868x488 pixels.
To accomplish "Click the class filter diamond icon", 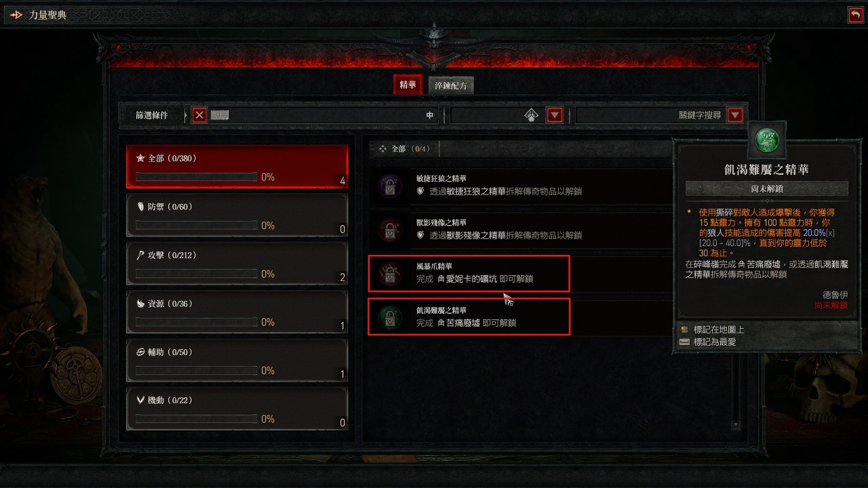I will tap(532, 115).
